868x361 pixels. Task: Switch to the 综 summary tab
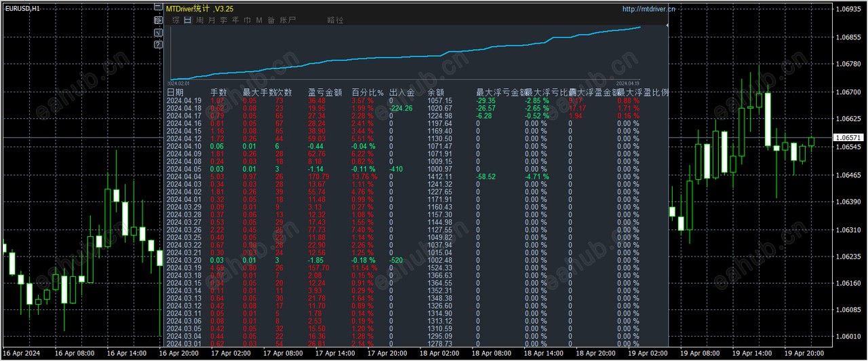tap(176, 20)
